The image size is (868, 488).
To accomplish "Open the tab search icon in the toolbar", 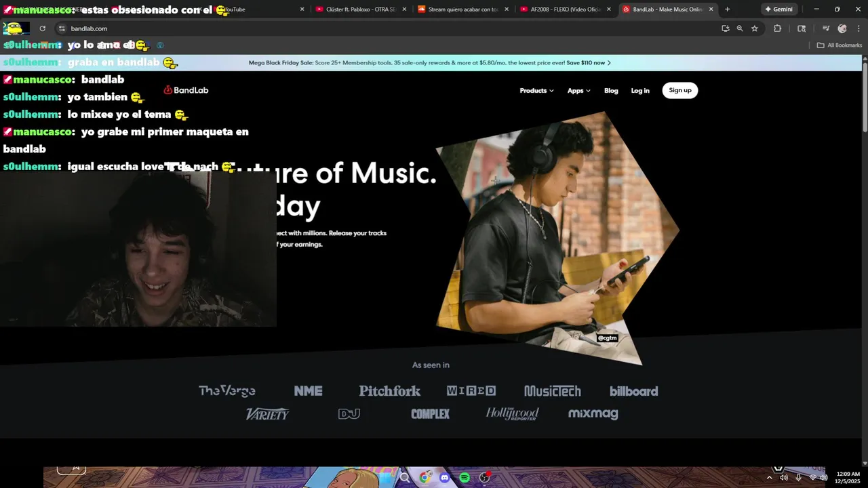I will click(802, 28).
